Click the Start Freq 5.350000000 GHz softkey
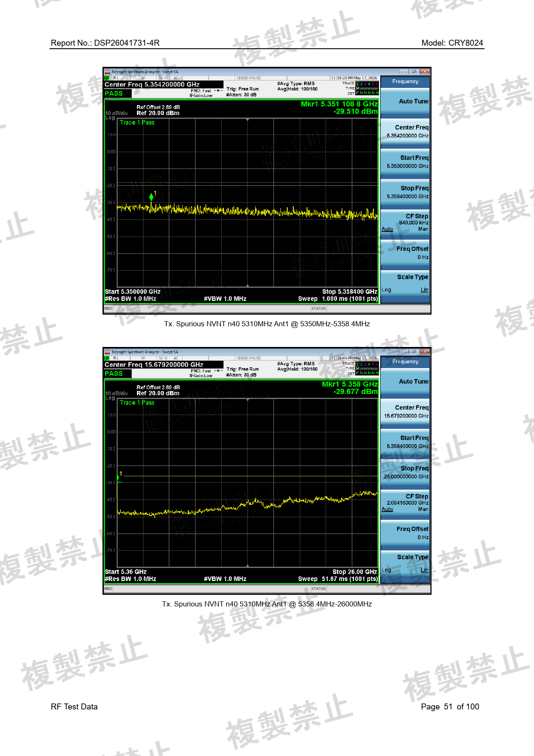 point(405,162)
